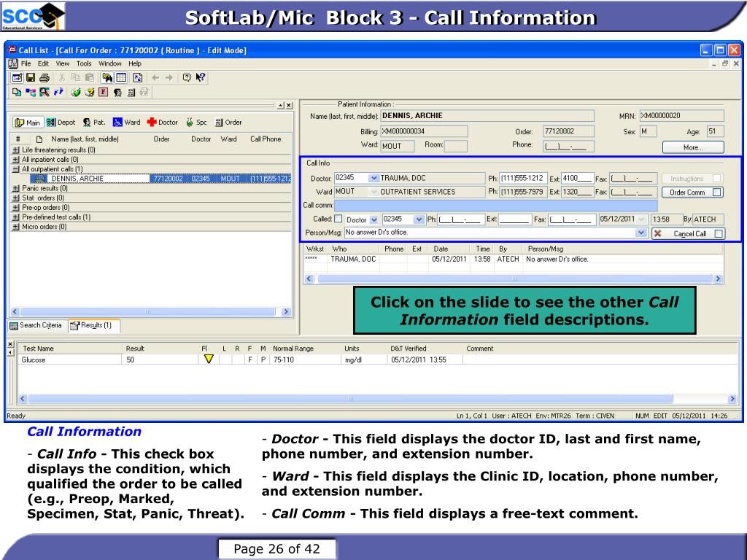Click the left panel up-arrow collapse button

pos(281,105)
